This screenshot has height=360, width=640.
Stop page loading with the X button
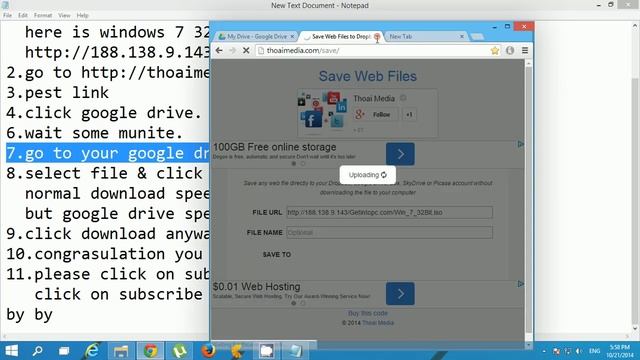[246, 51]
